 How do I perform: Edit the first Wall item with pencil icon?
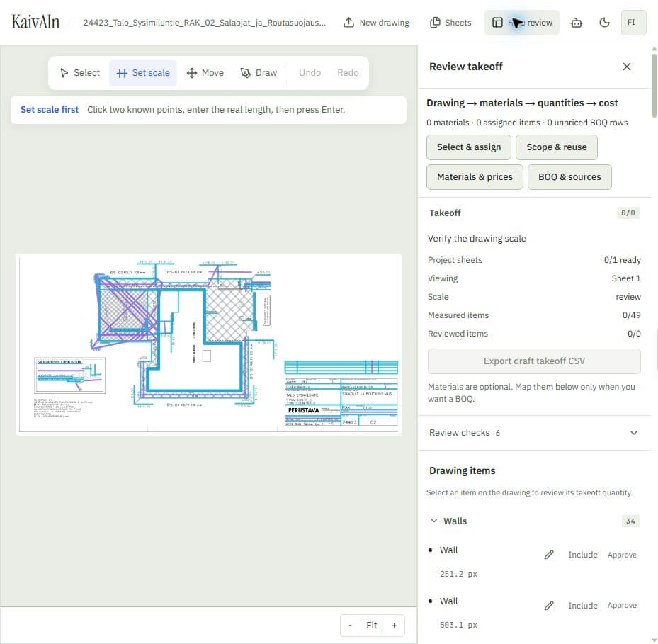coord(548,555)
